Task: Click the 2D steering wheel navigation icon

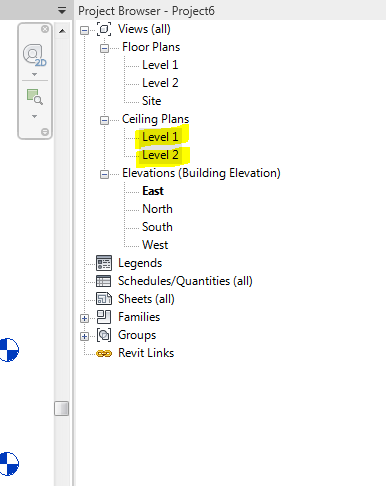Action: 34,55
